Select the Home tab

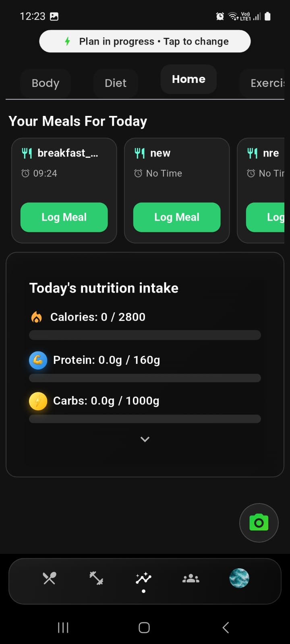(188, 79)
